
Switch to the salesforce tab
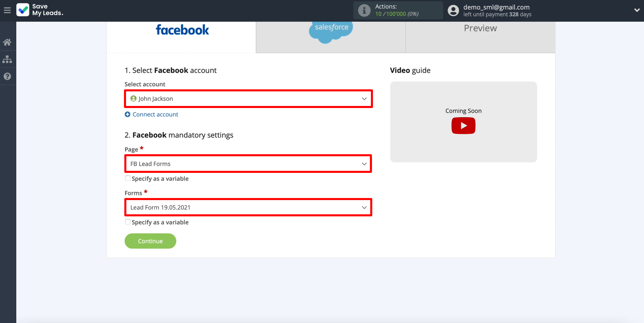click(x=331, y=37)
